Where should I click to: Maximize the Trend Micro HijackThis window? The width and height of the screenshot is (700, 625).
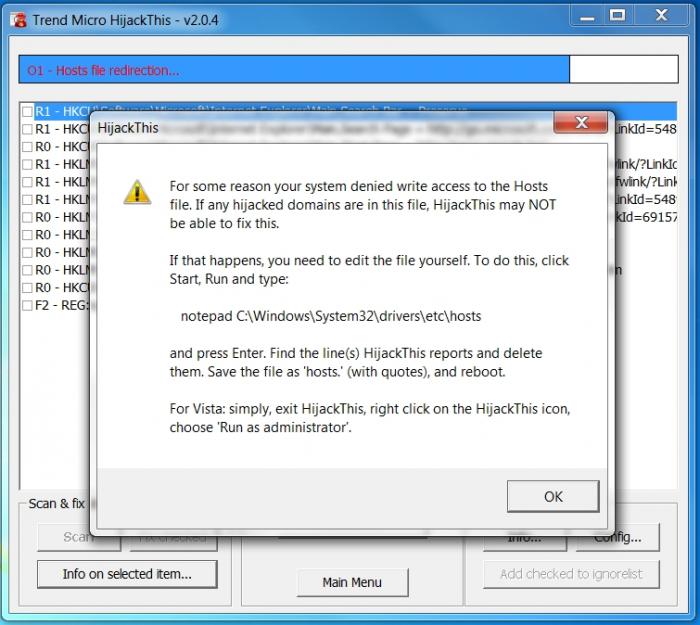point(618,16)
